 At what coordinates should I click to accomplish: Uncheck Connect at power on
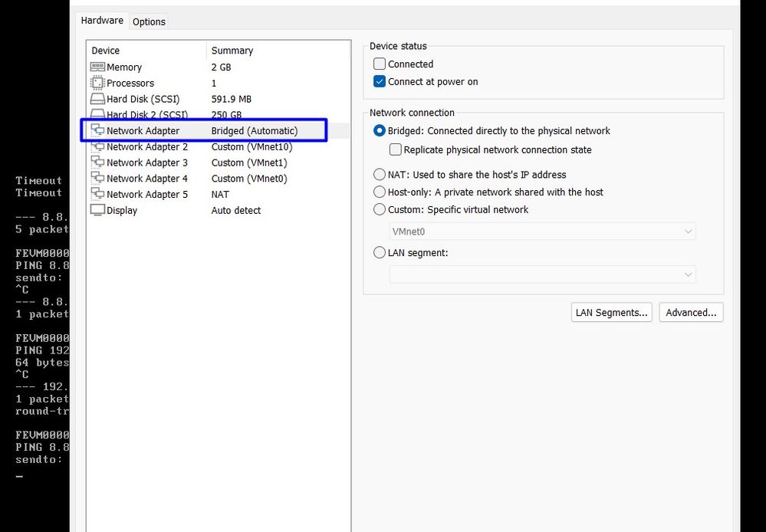pyautogui.click(x=380, y=82)
